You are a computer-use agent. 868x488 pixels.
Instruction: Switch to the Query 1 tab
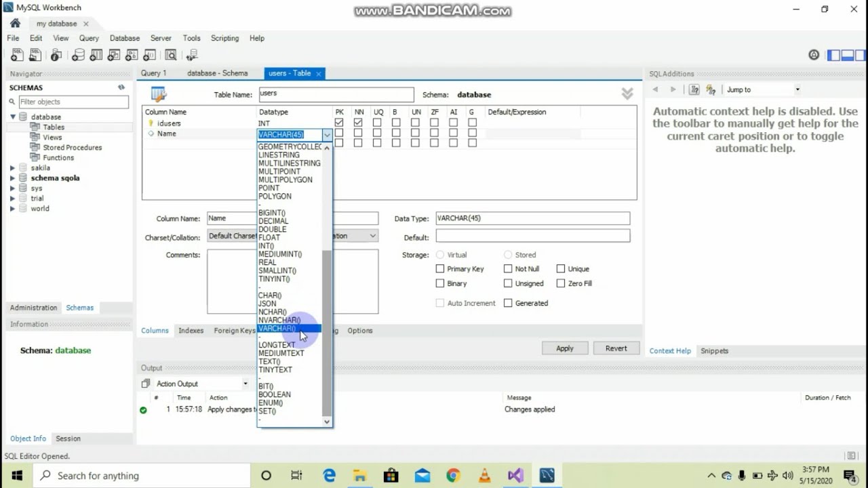coord(153,73)
